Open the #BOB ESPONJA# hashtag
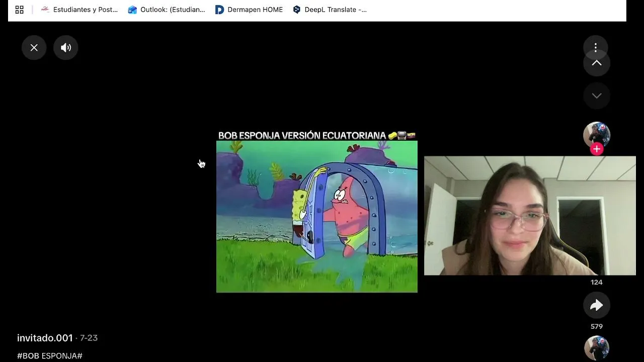The height and width of the screenshot is (362, 644). [x=50, y=356]
